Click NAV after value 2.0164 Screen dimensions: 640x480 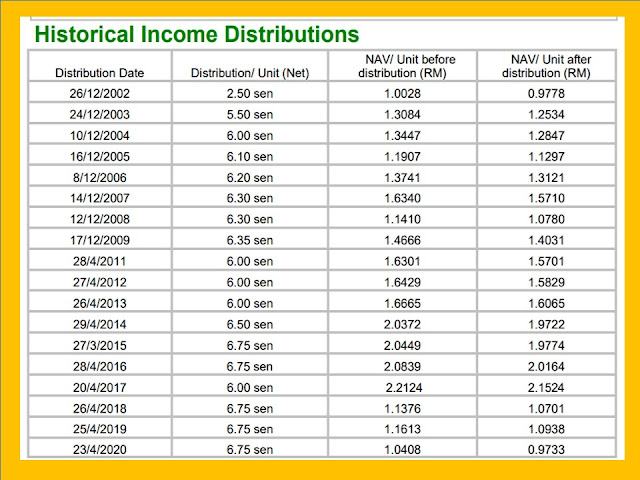547,367
